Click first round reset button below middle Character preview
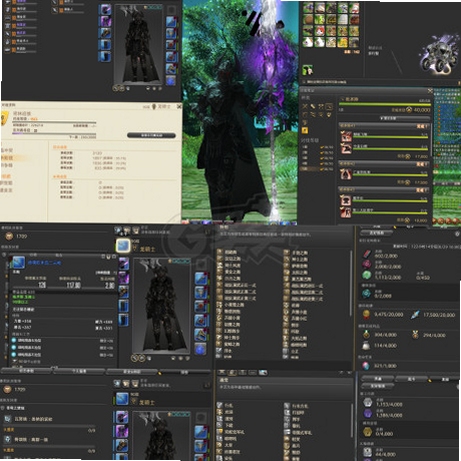The width and height of the screenshot is (461, 461). [x=134, y=358]
